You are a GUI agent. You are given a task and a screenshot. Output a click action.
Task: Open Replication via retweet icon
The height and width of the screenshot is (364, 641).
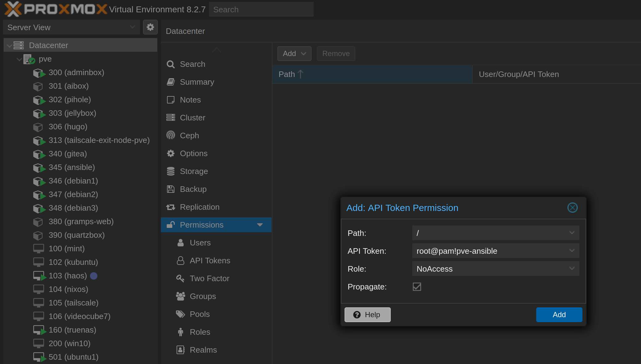[170, 207]
